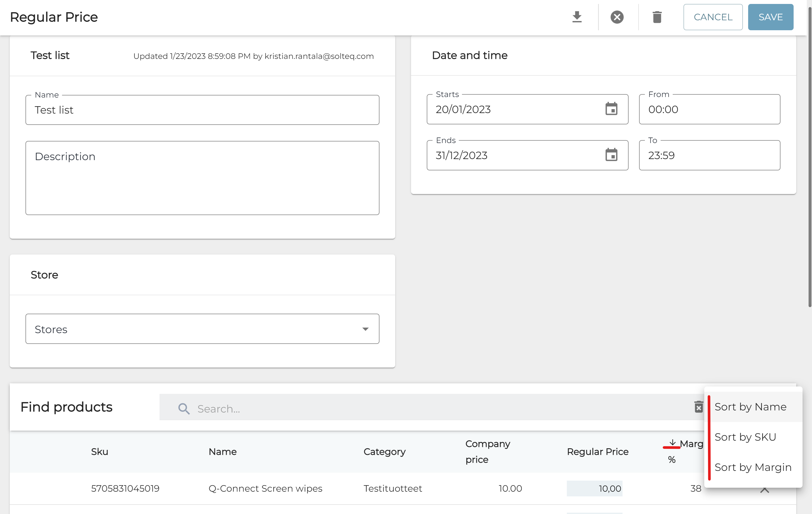Click the circled X icon in the header
The height and width of the screenshot is (514, 812).
click(617, 17)
